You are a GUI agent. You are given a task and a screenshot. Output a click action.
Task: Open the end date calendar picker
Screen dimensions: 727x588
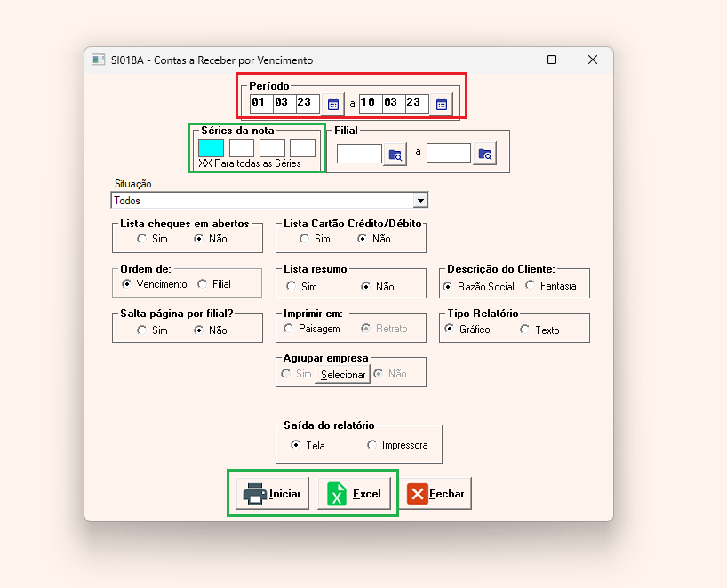[x=442, y=104]
